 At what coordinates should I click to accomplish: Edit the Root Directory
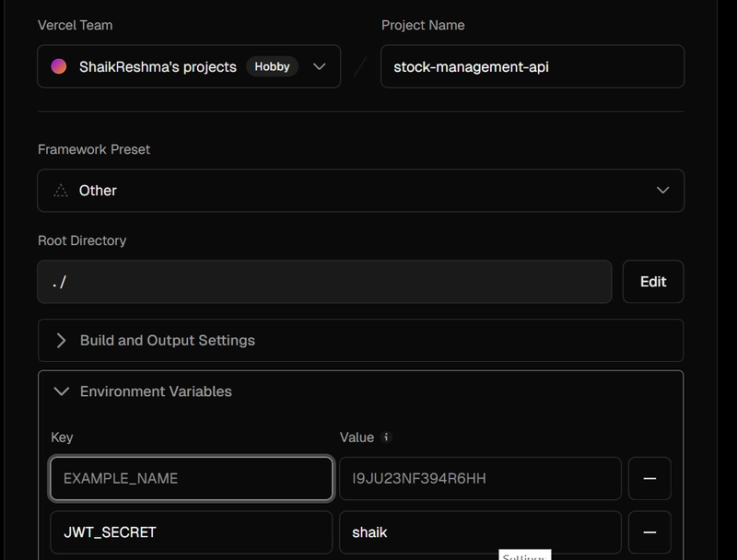pos(653,282)
